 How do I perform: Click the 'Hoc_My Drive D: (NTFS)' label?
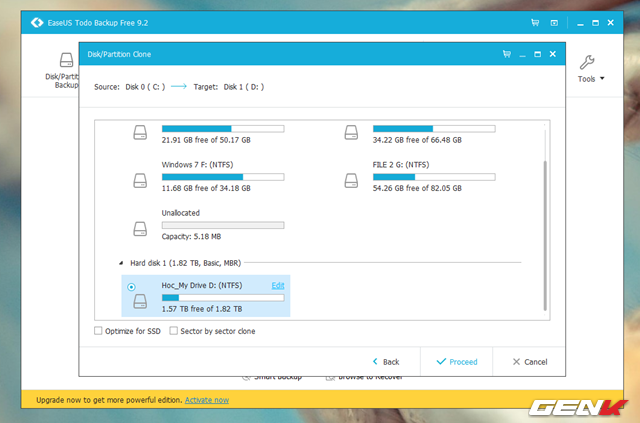(x=202, y=285)
